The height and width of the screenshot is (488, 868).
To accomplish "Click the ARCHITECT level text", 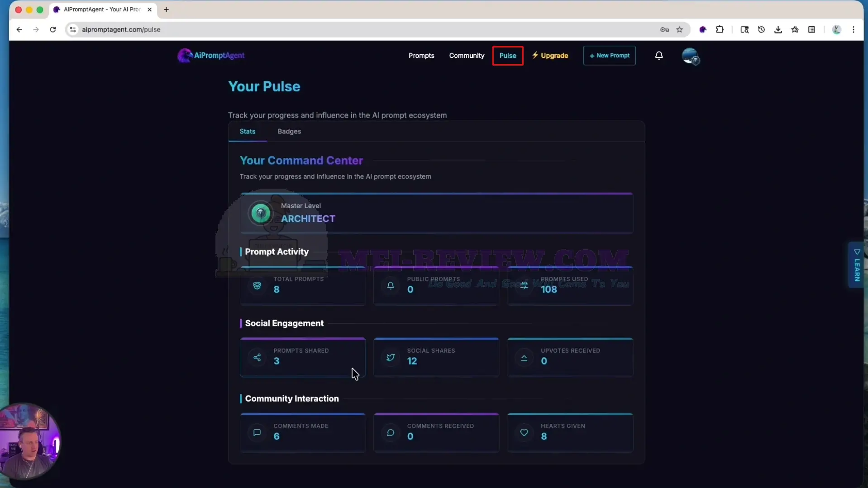I will 308,218.
